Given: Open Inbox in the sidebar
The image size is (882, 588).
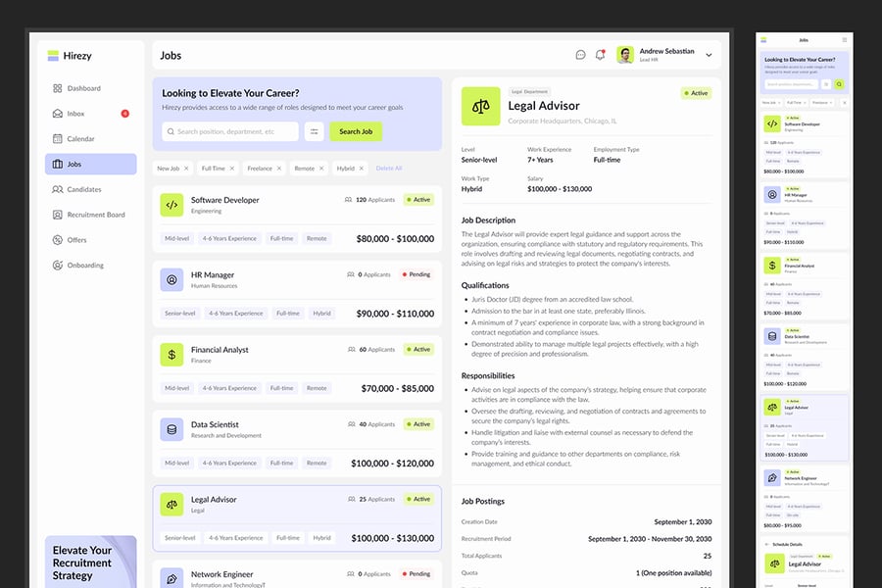Looking at the screenshot, I should point(75,114).
